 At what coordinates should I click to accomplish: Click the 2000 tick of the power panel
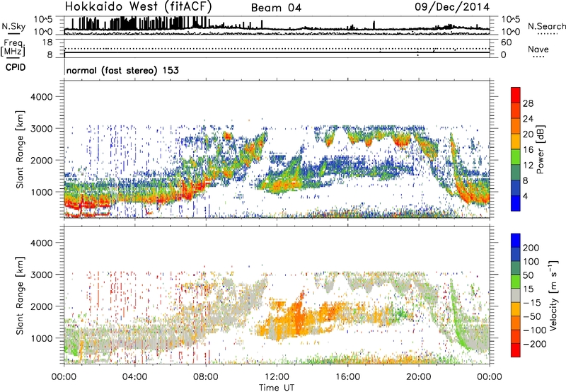click(x=41, y=160)
